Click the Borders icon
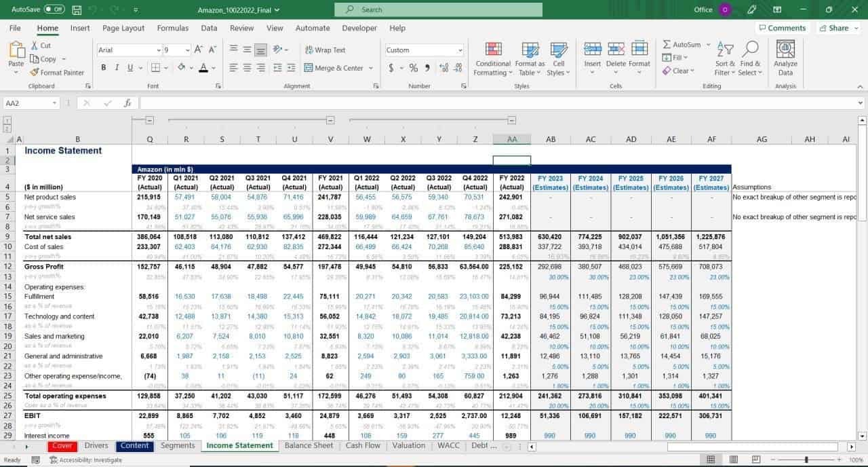868x467 pixels. coord(155,67)
